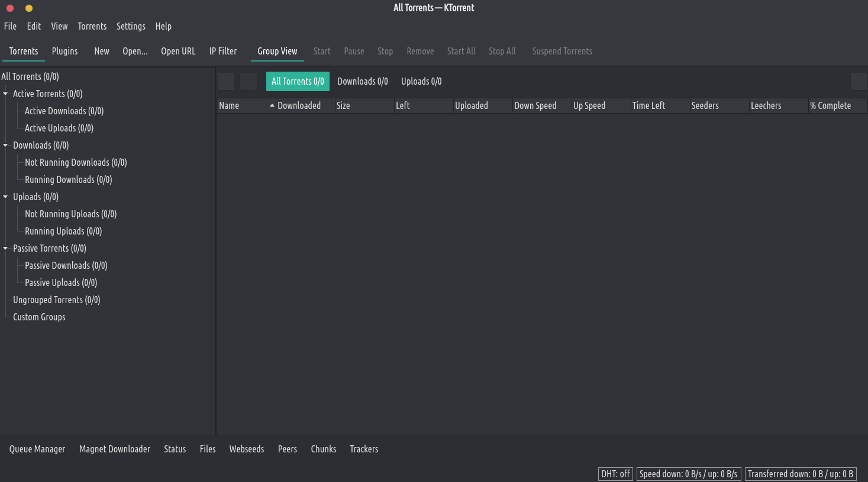
Task: Click the New torrent button
Action: tap(102, 51)
